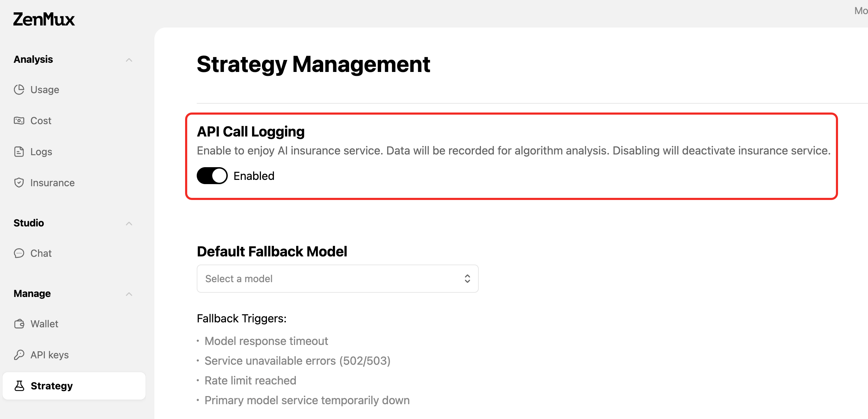
Task: Click the Chat bubble icon
Action: pyautogui.click(x=19, y=253)
